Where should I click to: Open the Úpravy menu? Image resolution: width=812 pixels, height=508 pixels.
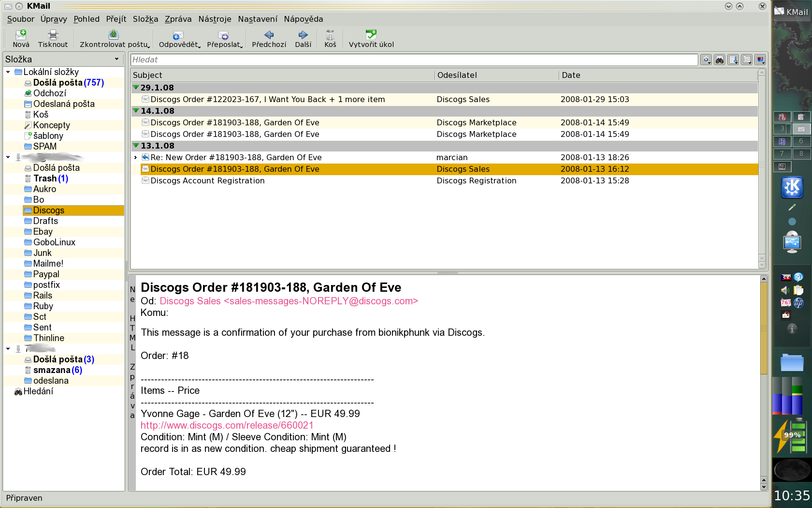pyautogui.click(x=54, y=19)
